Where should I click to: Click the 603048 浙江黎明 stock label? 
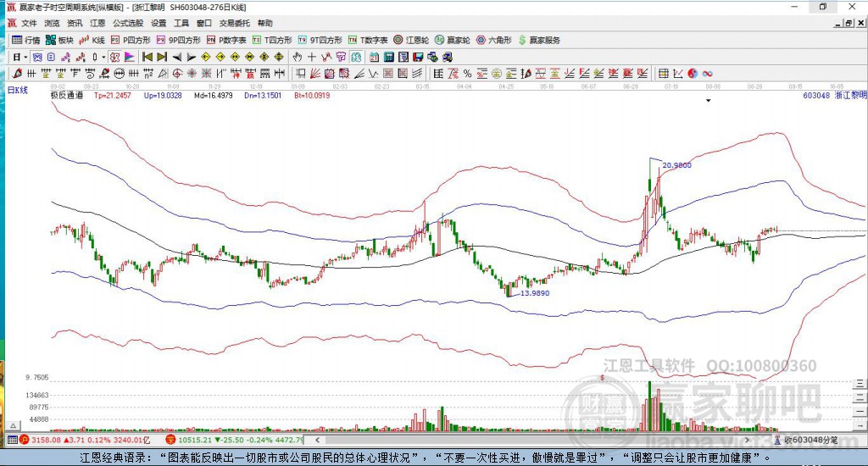[834, 95]
